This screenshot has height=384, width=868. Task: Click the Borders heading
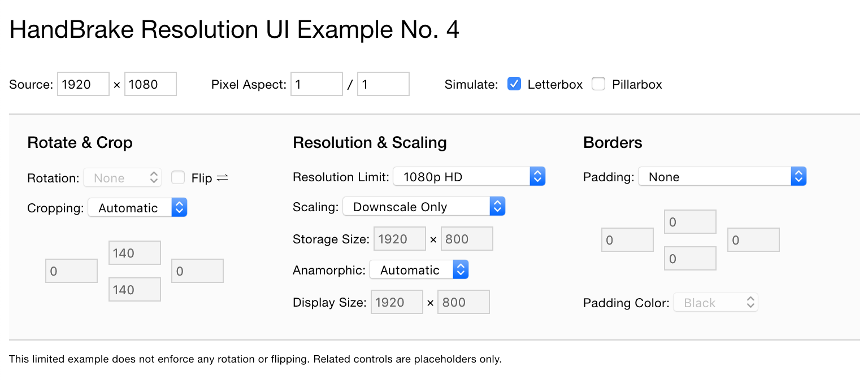coord(613,143)
